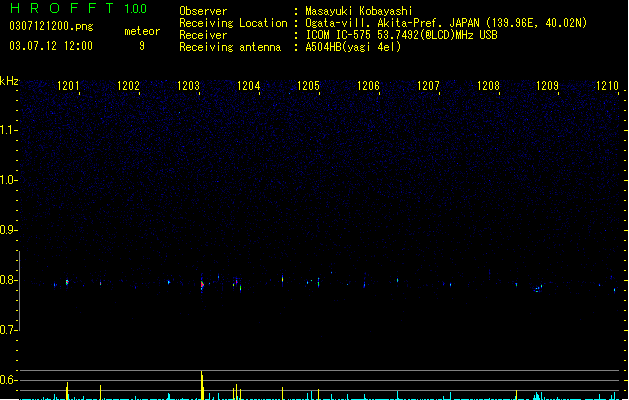This screenshot has height=400, width=629.
Task: Click the filename 0307121200.png
Action: 51,26
